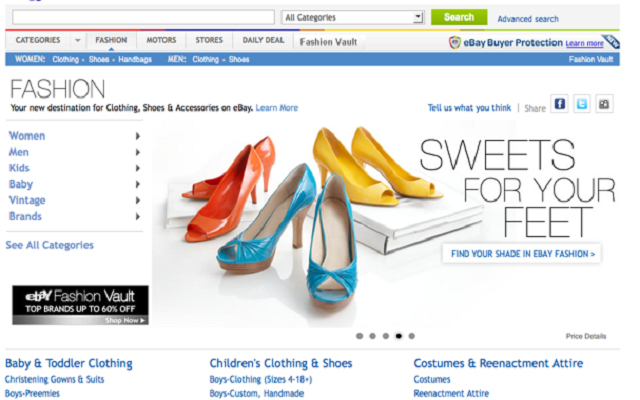
Task: Expand the Vintage category arrow
Action: tap(137, 200)
